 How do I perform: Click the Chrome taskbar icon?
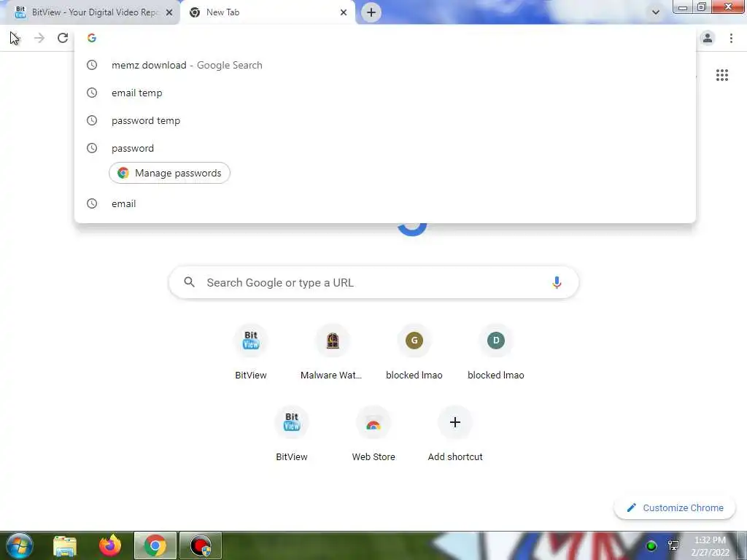[155, 545]
